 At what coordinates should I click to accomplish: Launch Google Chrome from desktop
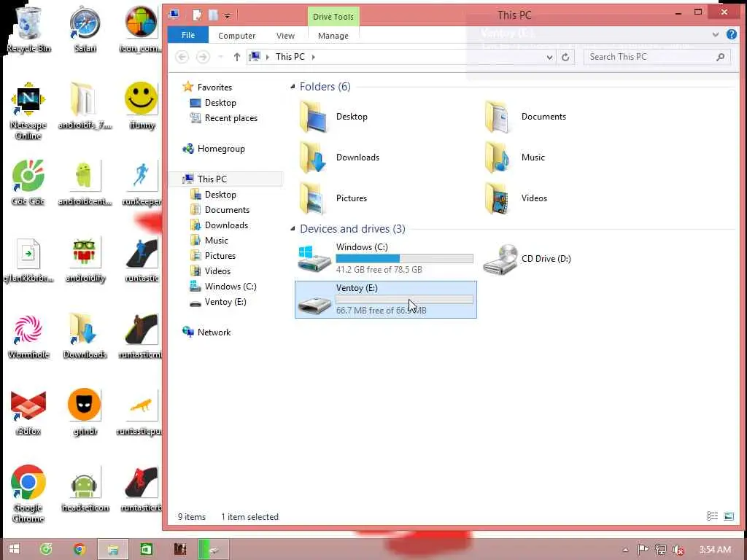pyautogui.click(x=28, y=494)
